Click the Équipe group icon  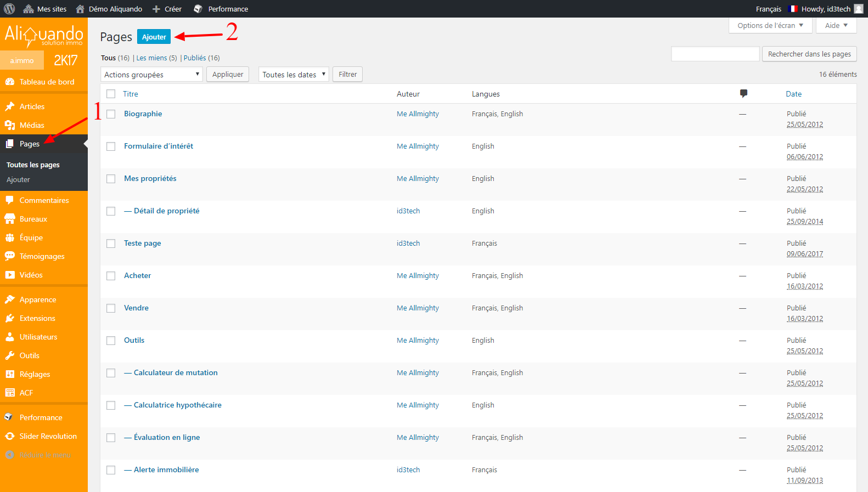10,237
